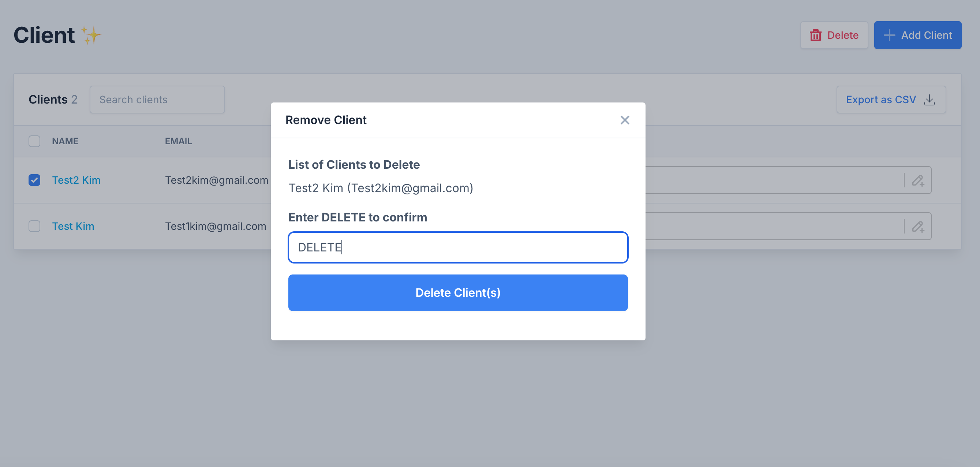Screen dimensions: 980x467
Task: Open the Test Kim client link
Action: tap(73, 226)
